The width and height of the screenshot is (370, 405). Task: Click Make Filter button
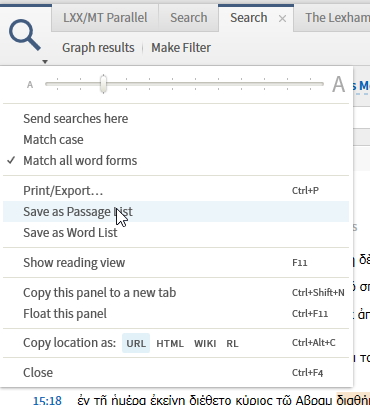point(181,48)
